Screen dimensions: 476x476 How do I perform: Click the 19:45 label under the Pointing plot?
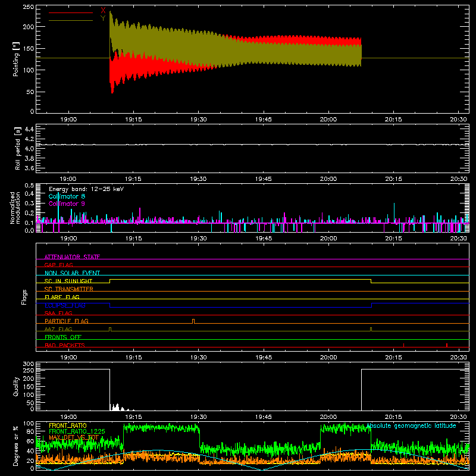[x=263, y=120]
